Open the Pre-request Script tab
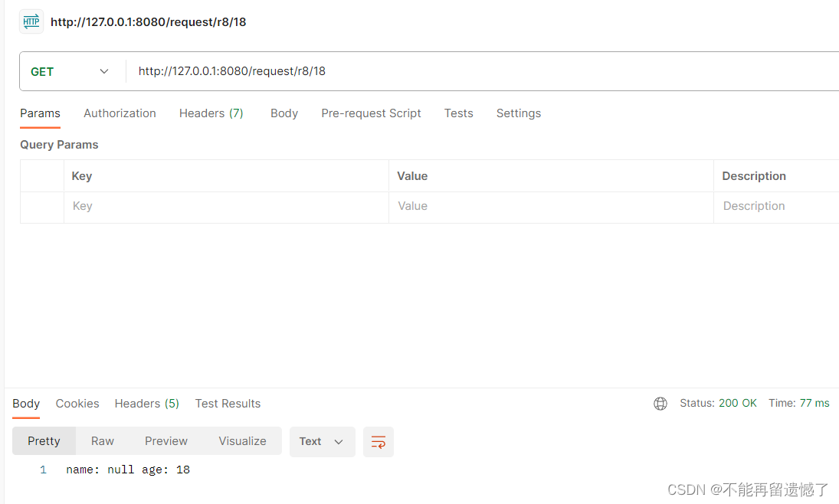Viewport: 839px width, 504px height. [372, 113]
